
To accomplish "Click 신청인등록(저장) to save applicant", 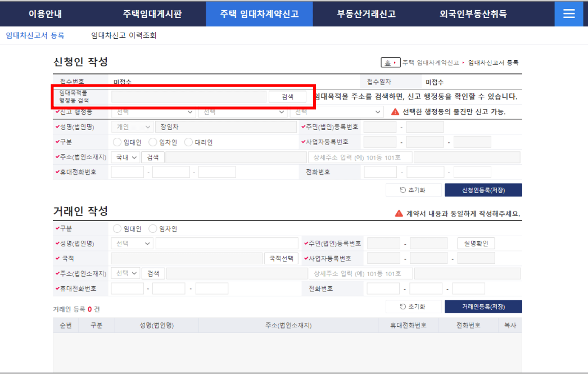I will (483, 190).
